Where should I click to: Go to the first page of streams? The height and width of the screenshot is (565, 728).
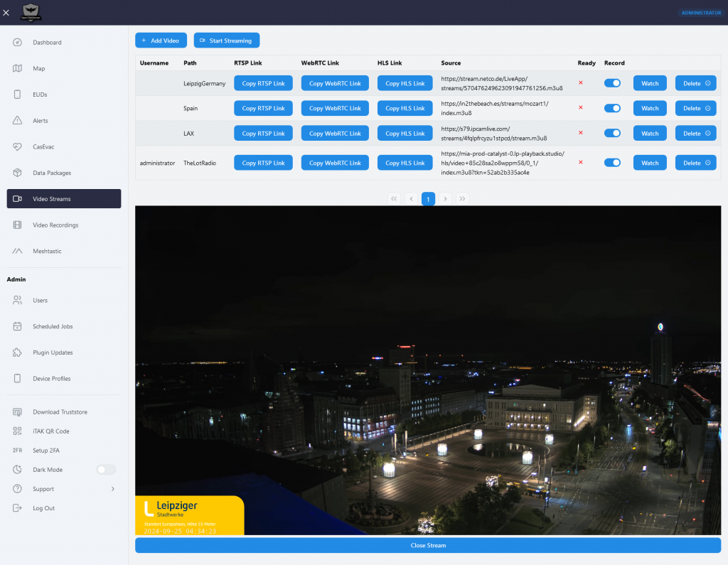pos(394,199)
